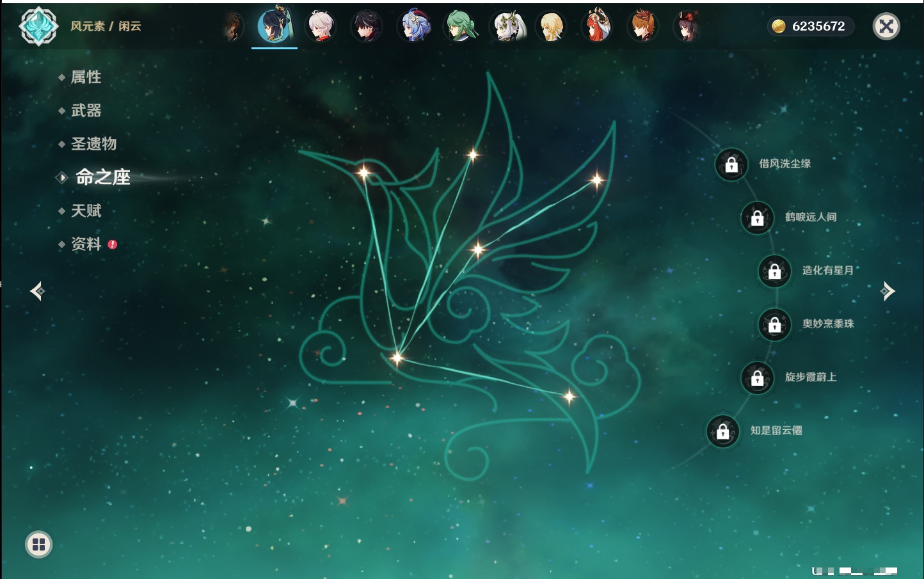The height and width of the screenshot is (579, 924).
Task: Select Kazuha's avatar in the character bar
Action: click(321, 26)
